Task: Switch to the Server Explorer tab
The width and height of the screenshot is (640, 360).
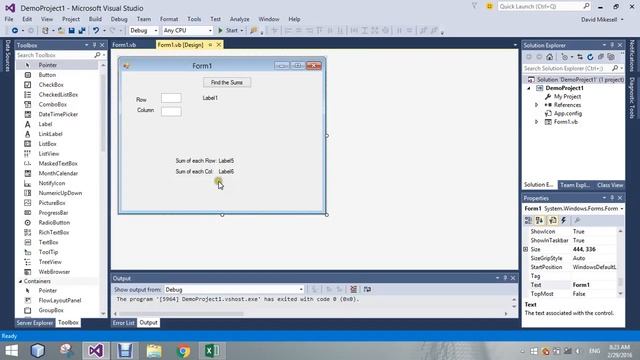Action: (35, 323)
